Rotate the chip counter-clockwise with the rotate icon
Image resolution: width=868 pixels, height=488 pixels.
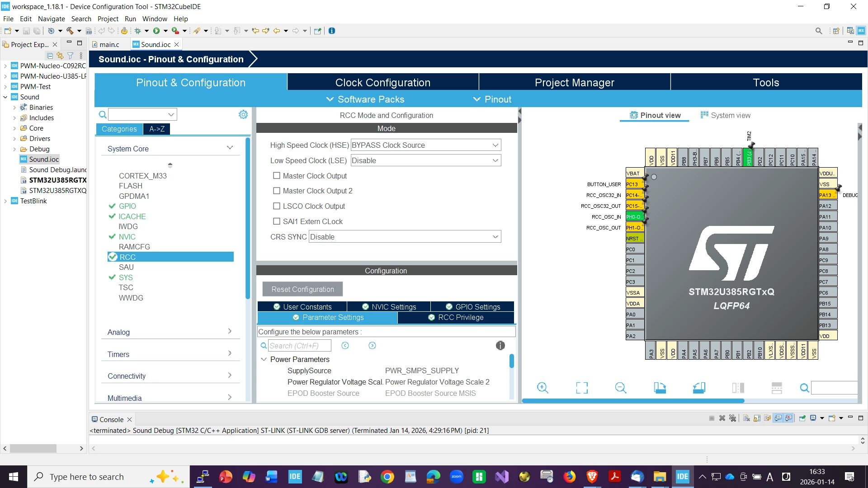click(699, 388)
